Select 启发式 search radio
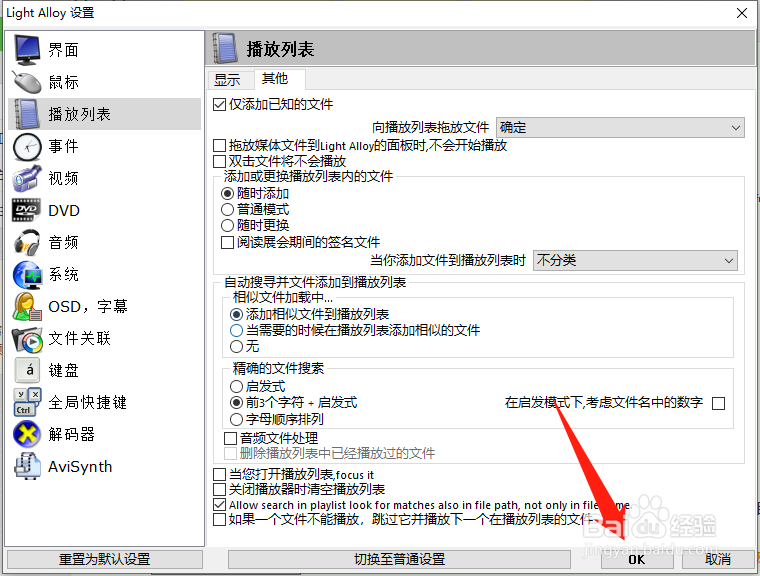760x576 pixels. click(x=236, y=386)
